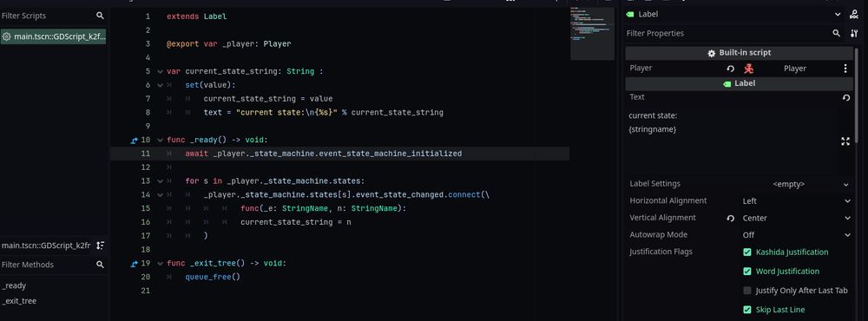Image resolution: width=868 pixels, height=321 pixels.
Task: Open the Horizontal Alignment dropdown
Action: point(796,201)
